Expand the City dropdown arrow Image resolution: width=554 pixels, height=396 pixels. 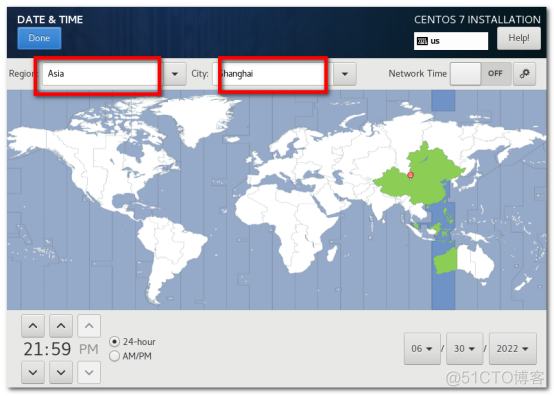345,74
